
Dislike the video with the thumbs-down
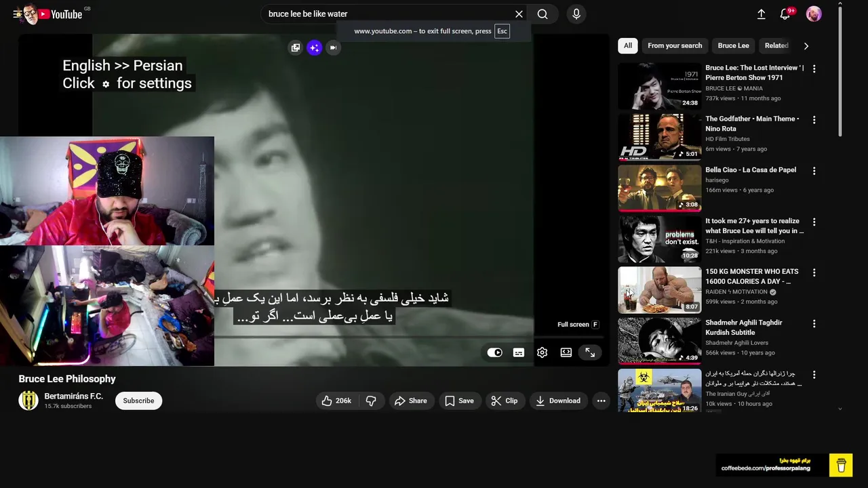click(x=371, y=401)
